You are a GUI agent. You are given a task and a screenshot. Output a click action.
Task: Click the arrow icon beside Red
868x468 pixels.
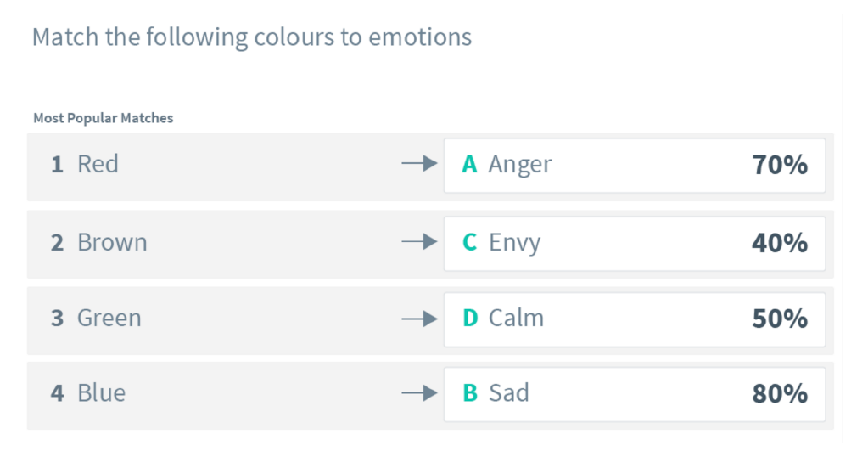(x=420, y=163)
